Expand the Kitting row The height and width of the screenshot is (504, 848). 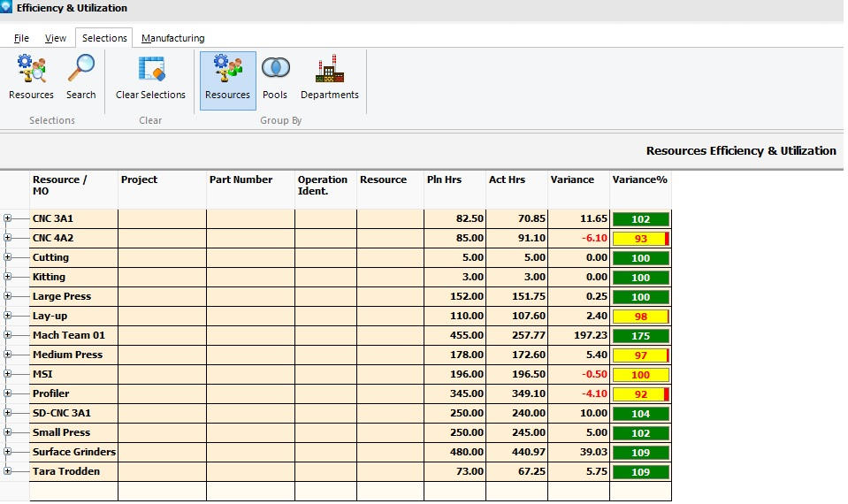pyautogui.click(x=7, y=277)
